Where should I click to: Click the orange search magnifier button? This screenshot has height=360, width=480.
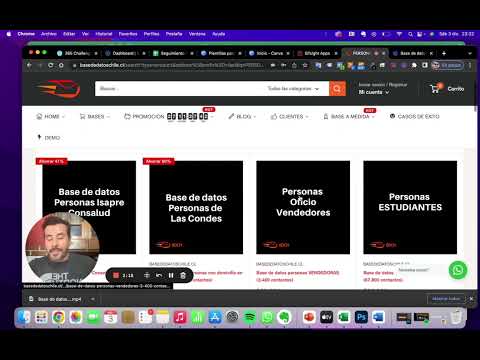click(x=337, y=89)
